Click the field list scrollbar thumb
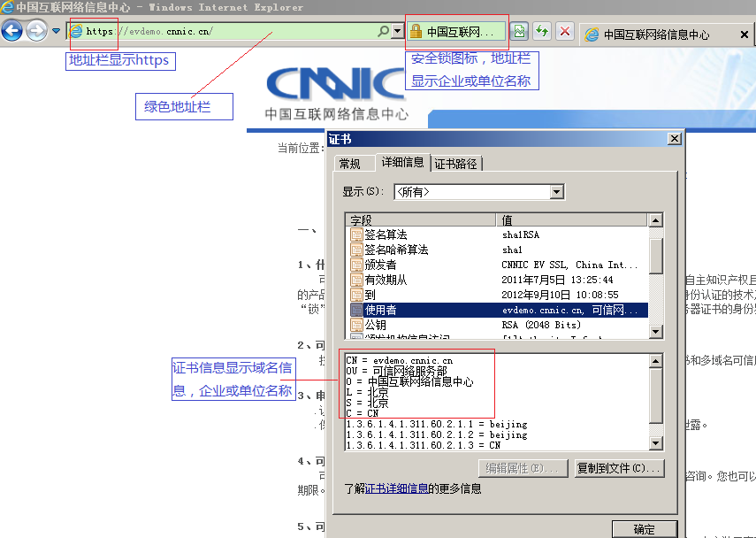Screen dimensions: 756x538 (x=655, y=256)
